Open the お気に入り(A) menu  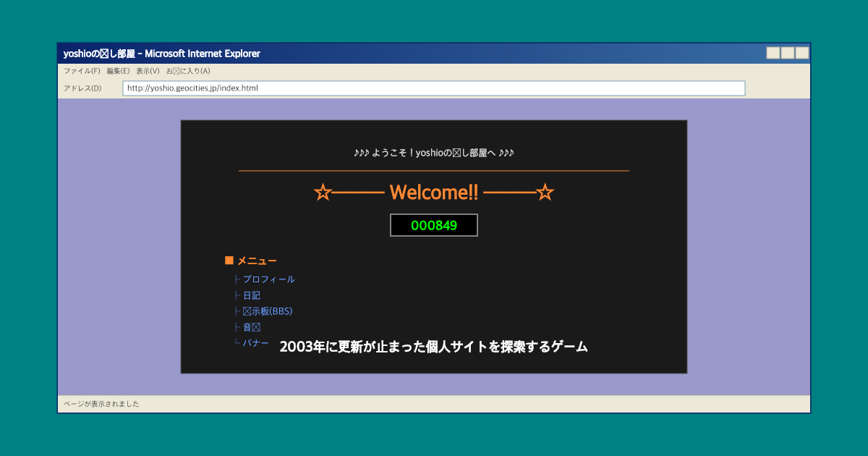click(x=189, y=70)
